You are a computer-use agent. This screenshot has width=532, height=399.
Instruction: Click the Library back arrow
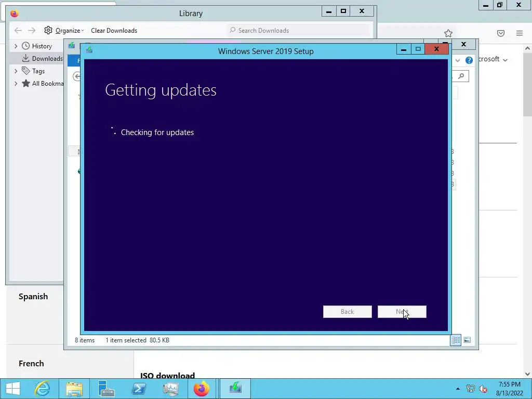(18, 31)
